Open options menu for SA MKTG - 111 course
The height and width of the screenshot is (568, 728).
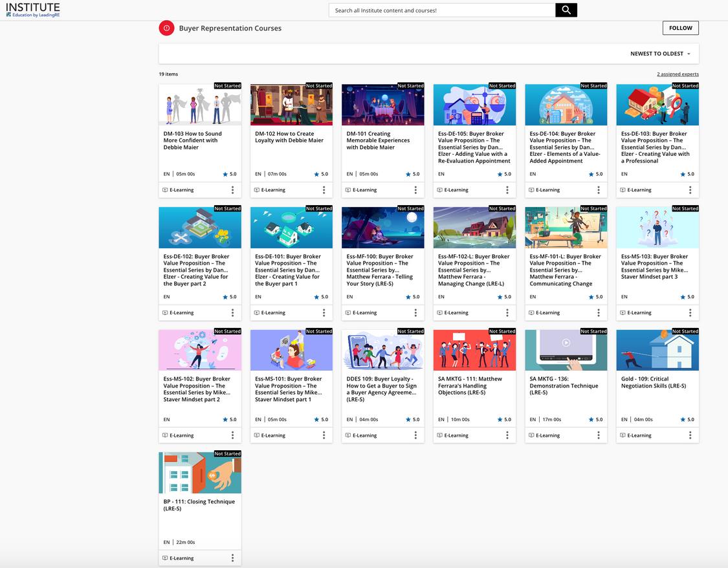tap(507, 435)
